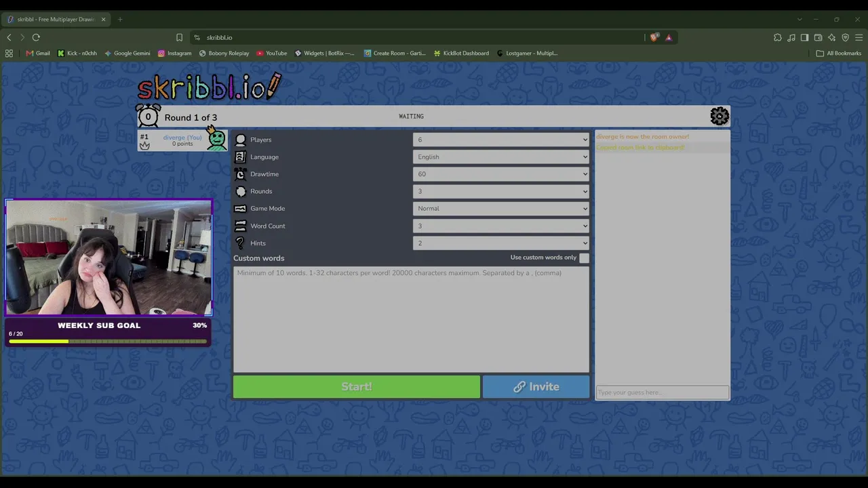Open the All Bookmarks folder

[x=839, y=53]
